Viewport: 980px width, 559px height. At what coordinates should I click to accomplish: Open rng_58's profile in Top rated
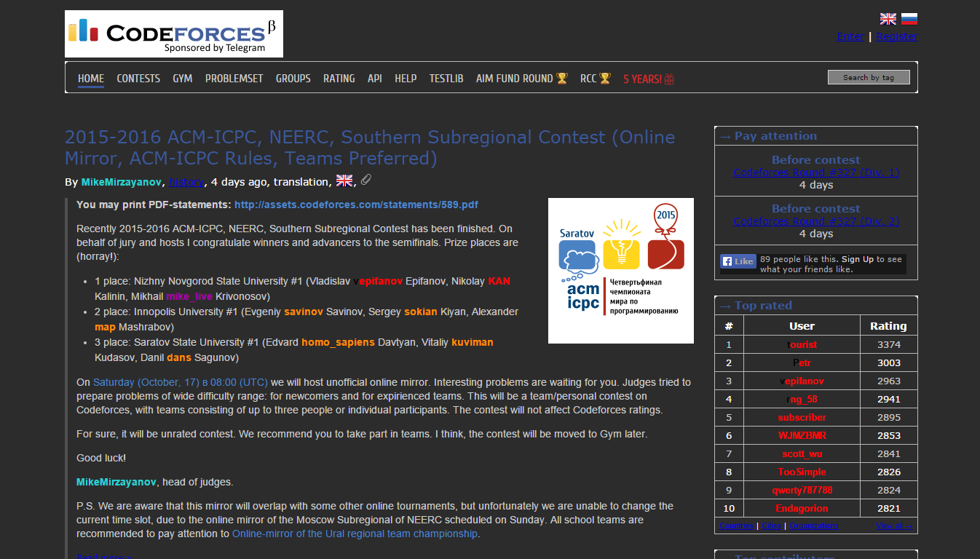point(802,399)
